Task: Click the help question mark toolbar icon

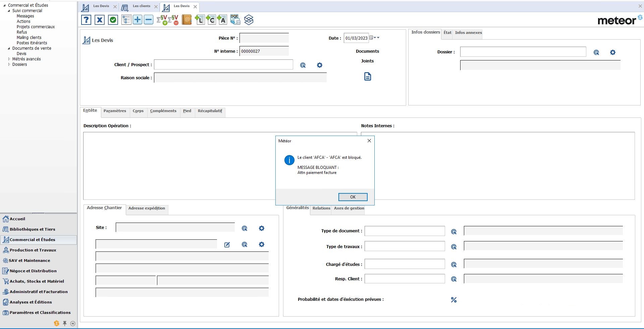Action: (x=86, y=20)
